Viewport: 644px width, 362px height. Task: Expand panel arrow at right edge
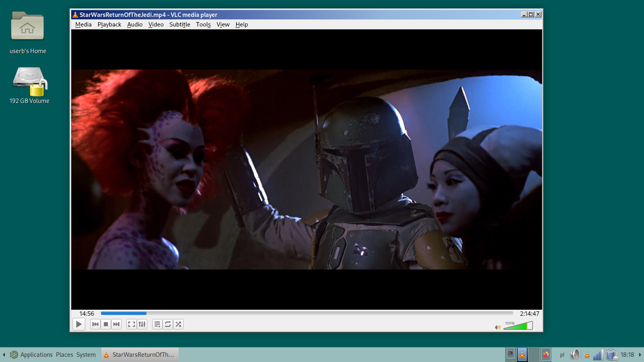coord(640,354)
